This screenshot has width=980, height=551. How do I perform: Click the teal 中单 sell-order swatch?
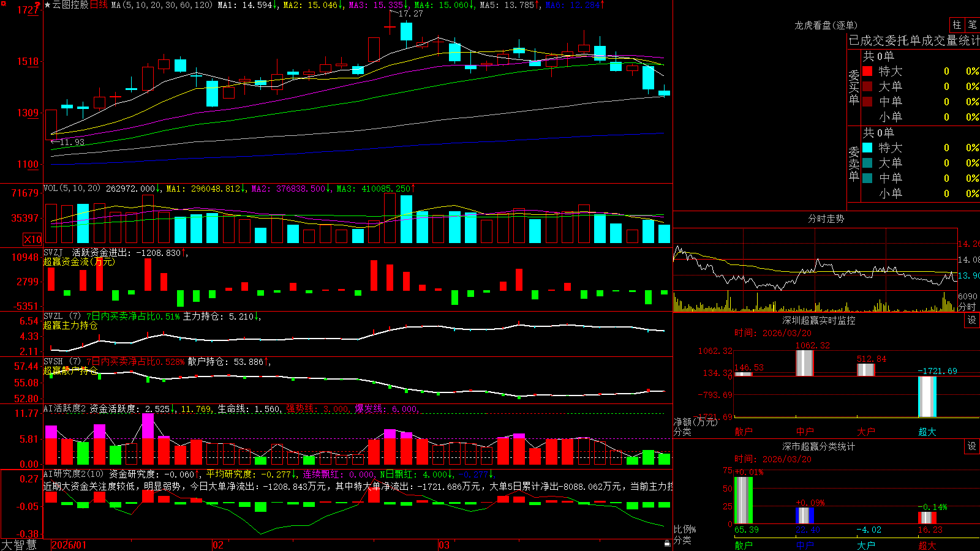tap(867, 178)
